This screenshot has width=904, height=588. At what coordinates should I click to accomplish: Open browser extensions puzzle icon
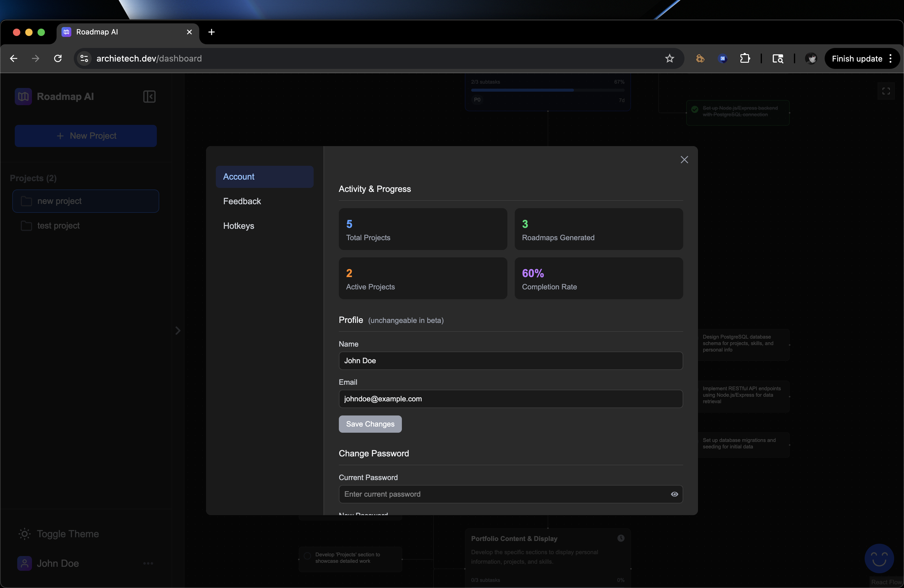pos(745,58)
